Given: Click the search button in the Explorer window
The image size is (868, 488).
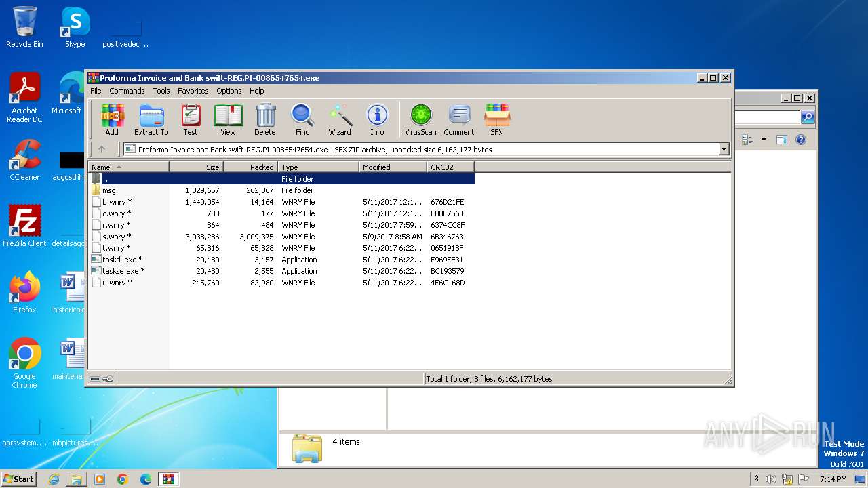Looking at the screenshot, I should (x=808, y=117).
